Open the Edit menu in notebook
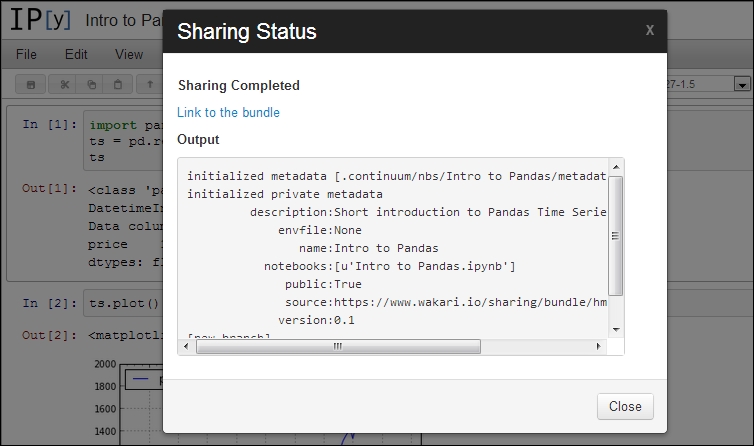Image resolution: width=754 pixels, height=446 pixels. point(76,54)
